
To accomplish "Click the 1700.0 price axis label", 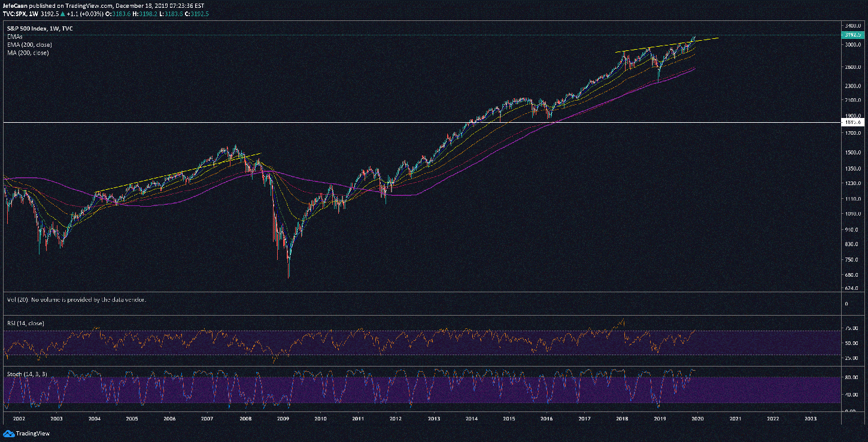I will pos(852,134).
